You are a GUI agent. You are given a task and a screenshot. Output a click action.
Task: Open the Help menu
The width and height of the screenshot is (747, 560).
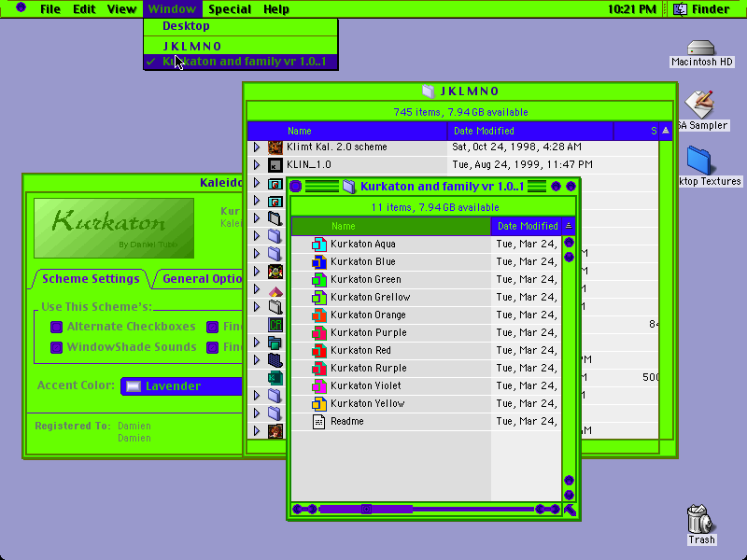276,9
